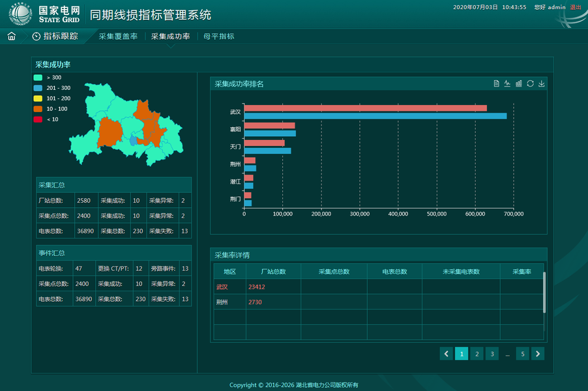This screenshot has width=588, height=391.
Task: Open the data view document icon
Action: 496,83
